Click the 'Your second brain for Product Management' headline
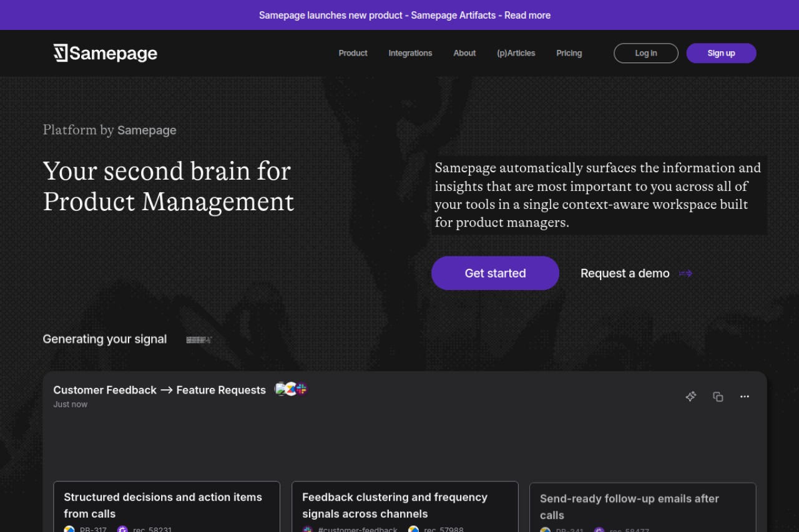Image resolution: width=799 pixels, height=532 pixels. [169, 186]
